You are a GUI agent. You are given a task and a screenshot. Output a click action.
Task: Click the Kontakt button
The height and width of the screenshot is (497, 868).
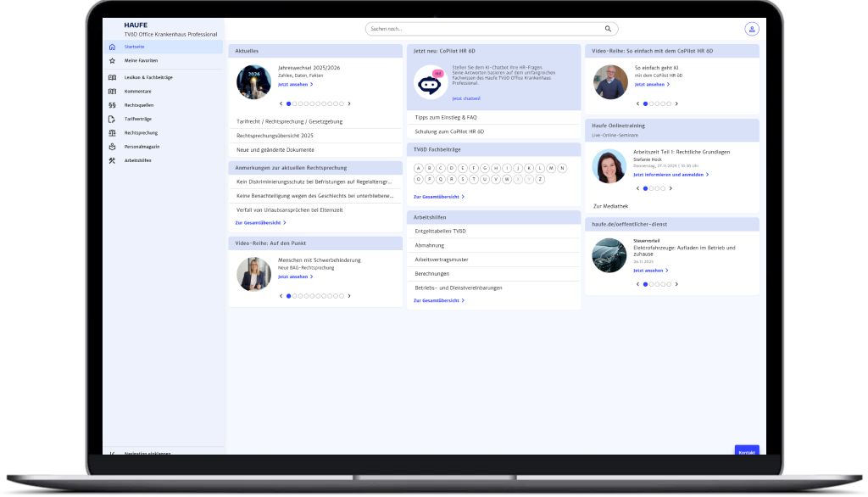pyautogui.click(x=746, y=451)
